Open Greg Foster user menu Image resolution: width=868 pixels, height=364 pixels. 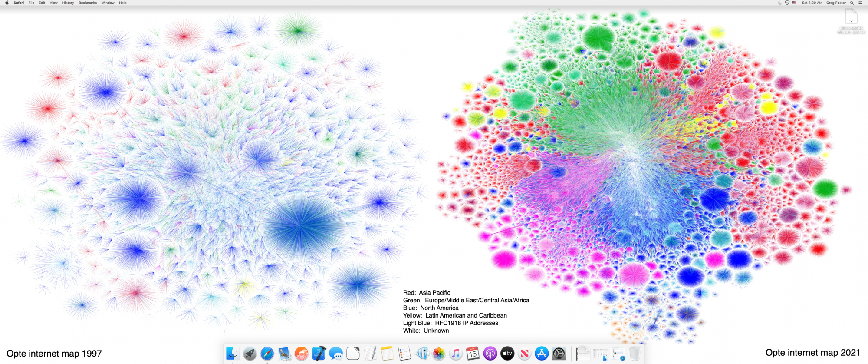(836, 3)
